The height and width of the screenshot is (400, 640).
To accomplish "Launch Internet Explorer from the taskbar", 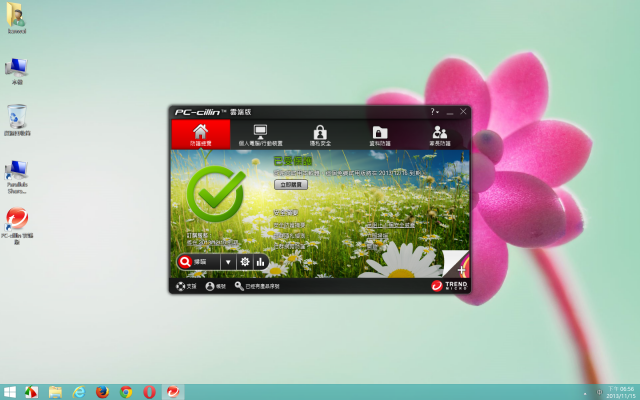I will [x=79, y=392].
